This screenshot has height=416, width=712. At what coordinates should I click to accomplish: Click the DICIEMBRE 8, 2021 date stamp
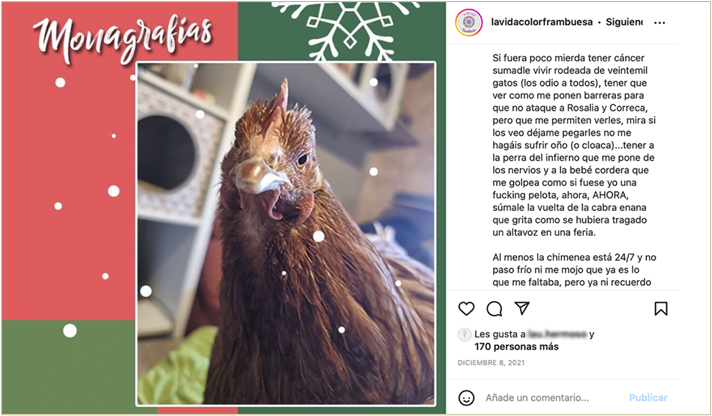[491, 363]
